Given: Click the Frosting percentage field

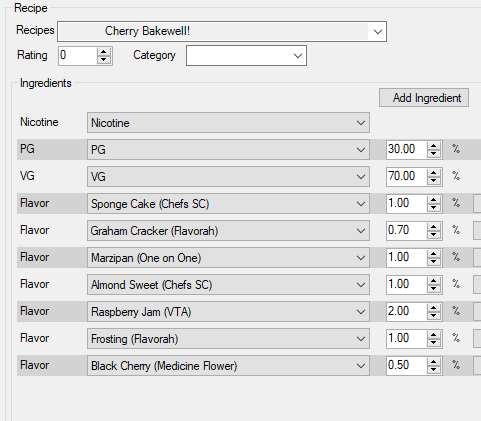Looking at the screenshot, I should coord(406,338).
